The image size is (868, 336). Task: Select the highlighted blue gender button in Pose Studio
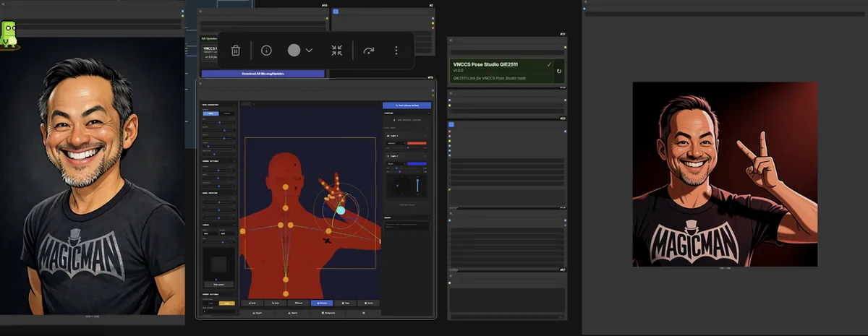click(x=210, y=113)
